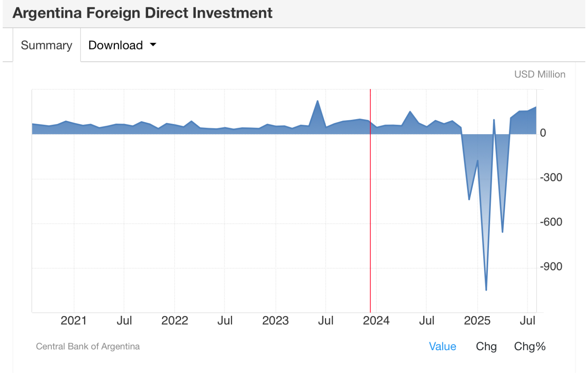
Task: Click the 2021 x-axis label
Action: click(73, 321)
